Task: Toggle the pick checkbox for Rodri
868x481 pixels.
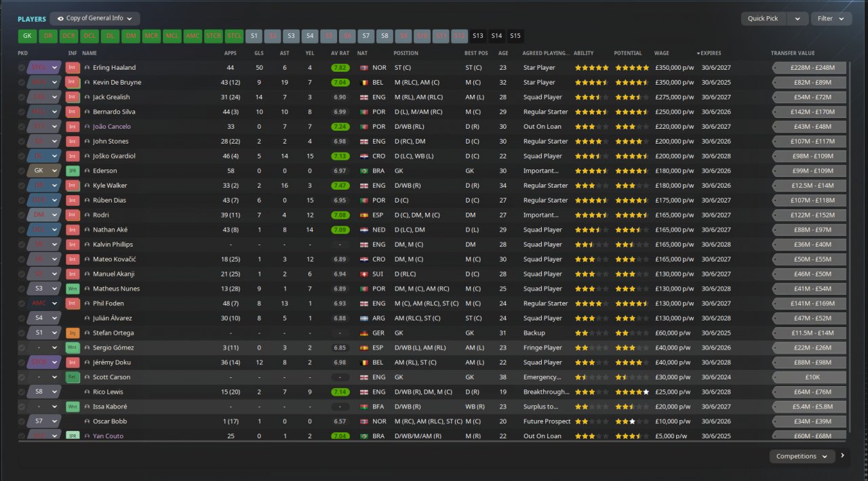Action: pos(22,215)
